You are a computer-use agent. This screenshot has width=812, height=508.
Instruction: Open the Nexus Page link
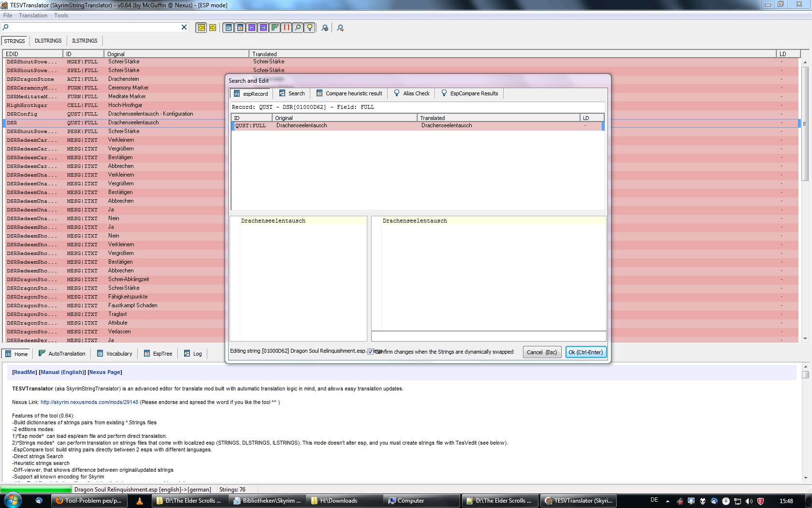[105, 372]
